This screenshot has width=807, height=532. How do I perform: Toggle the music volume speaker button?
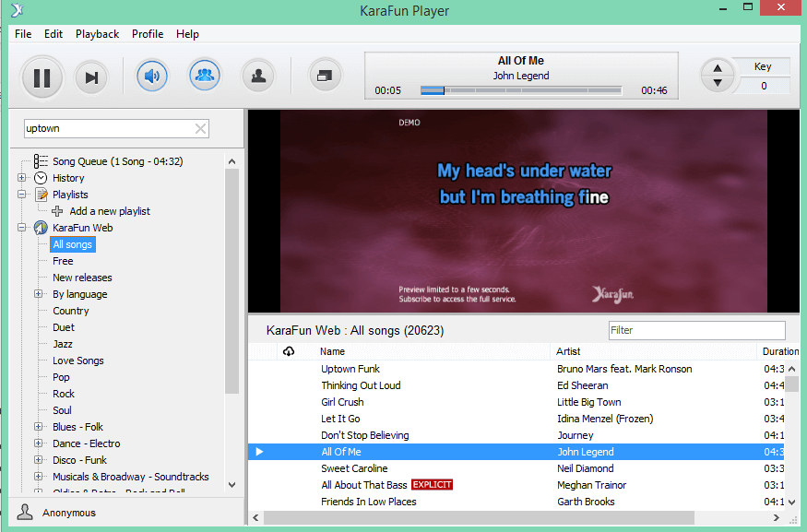[x=152, y=77]
